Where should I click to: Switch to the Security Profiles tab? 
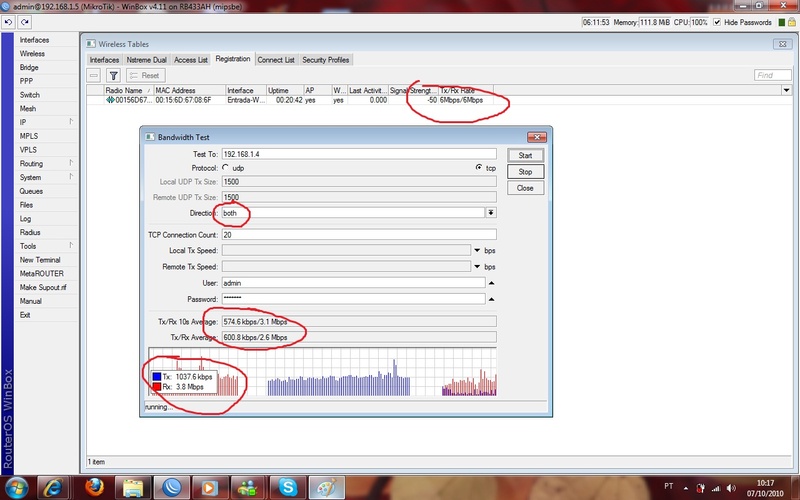[326, 60]
